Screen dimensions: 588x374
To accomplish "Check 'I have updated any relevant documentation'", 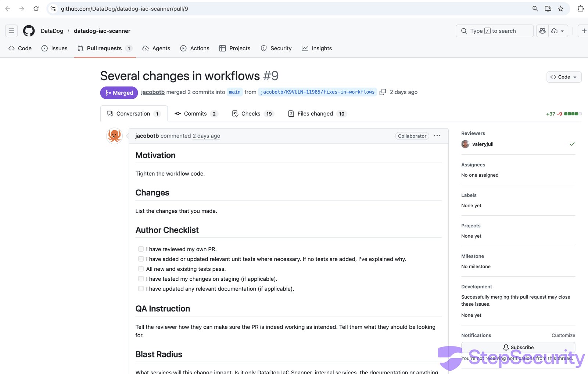I will tap(141, 289).
